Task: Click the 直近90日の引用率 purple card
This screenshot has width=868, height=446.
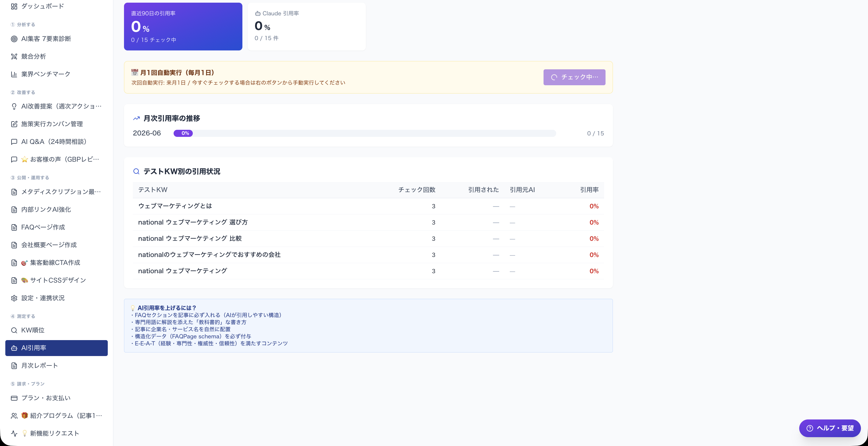Action: [x=183, y=27]
